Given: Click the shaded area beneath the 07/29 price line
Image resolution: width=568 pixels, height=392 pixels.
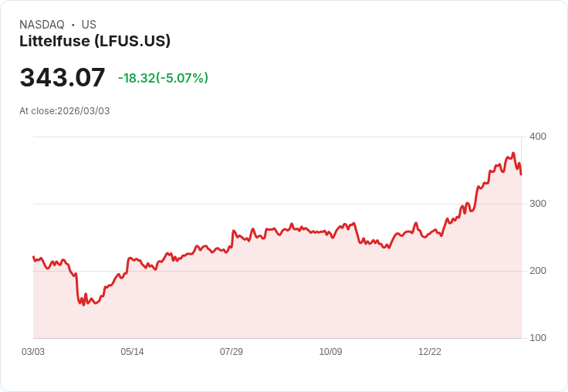Looking at the screenshot, I should (x=232, y=293).
